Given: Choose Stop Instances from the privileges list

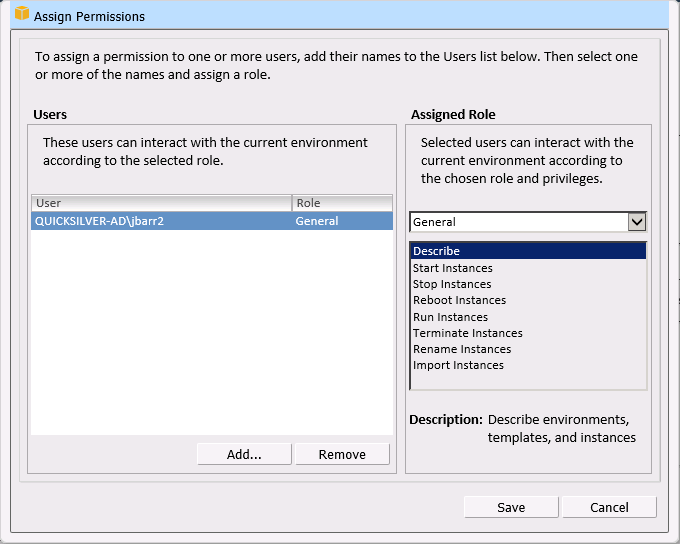Looking at the screenshot, I should click(452, 284).
